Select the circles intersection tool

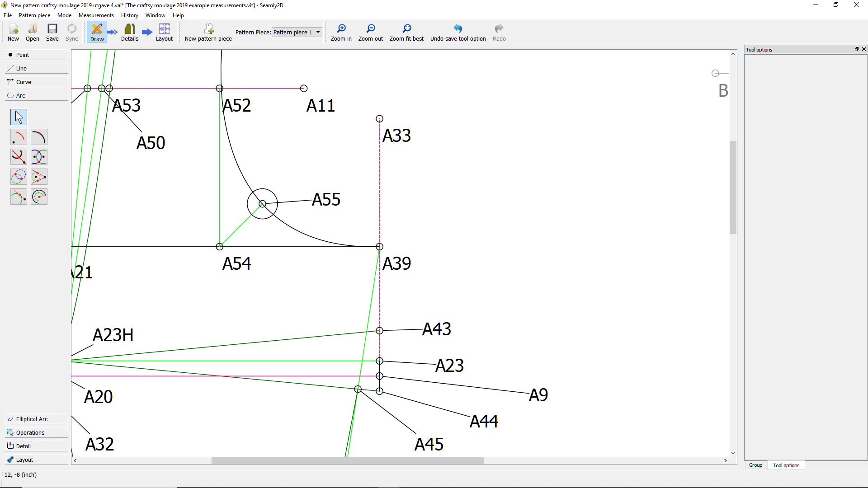click(19, 177)
